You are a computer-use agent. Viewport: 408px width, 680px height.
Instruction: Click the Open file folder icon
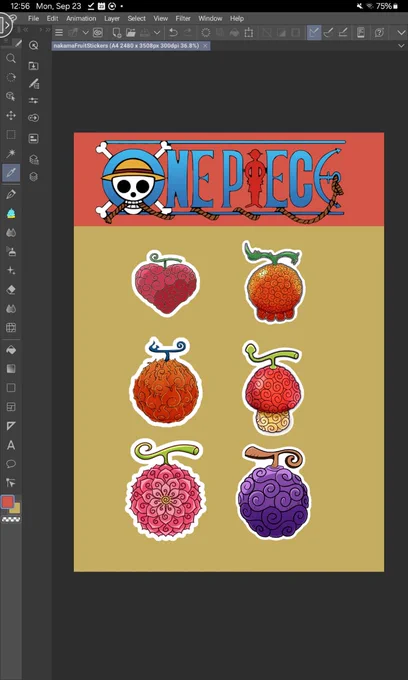pyautogui.click(x=131, y=33)
